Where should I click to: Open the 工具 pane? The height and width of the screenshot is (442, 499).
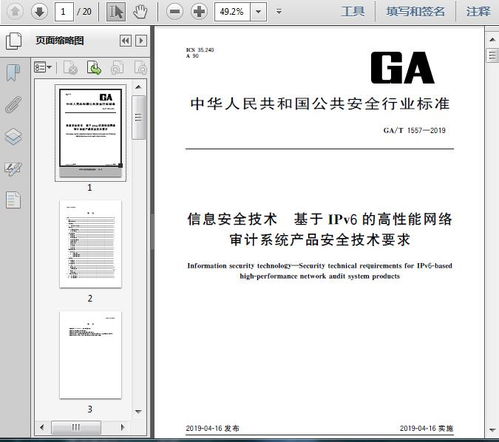[x=353, y=12]
